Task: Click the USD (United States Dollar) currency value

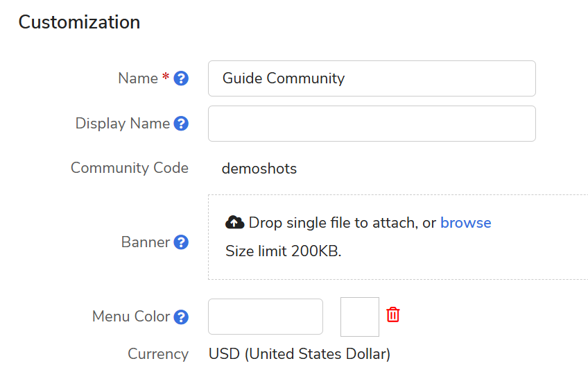Action: 299,354
